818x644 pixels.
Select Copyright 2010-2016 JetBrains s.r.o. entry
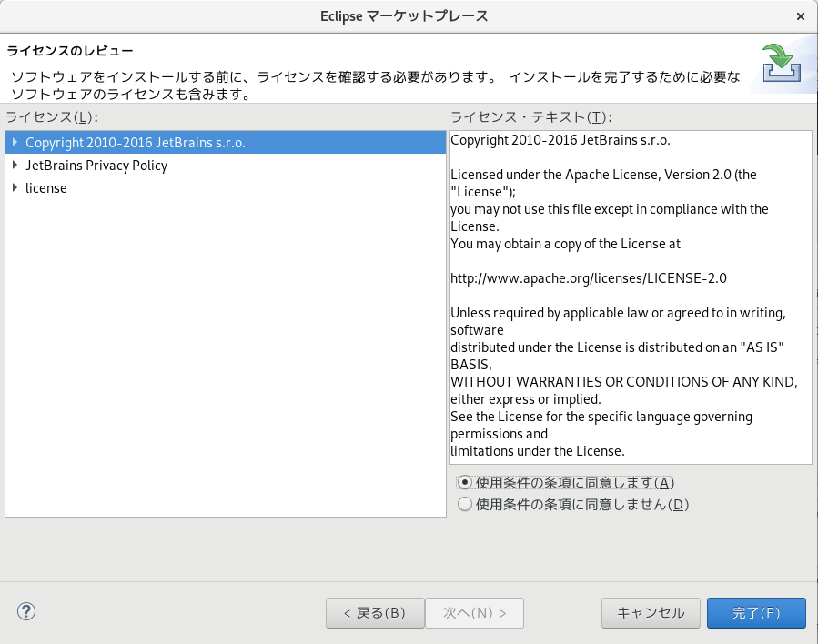click(135, 143)
